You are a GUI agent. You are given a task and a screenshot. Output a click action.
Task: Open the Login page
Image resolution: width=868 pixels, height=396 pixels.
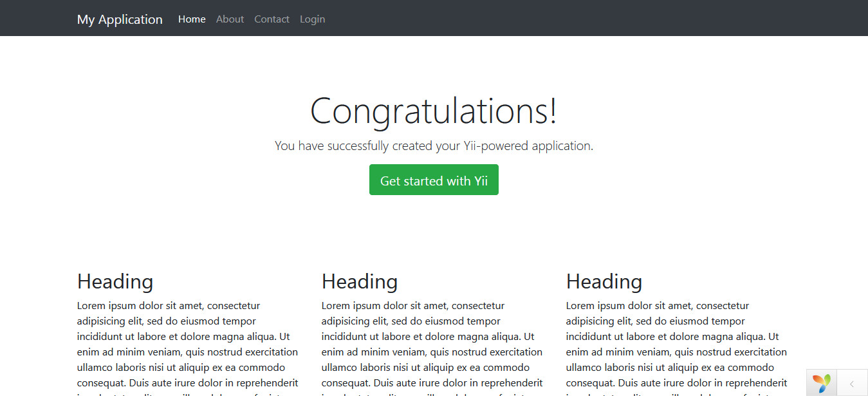312,19
